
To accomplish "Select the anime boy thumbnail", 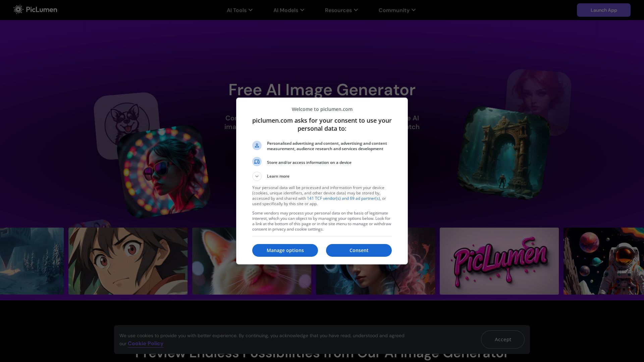I will tap(128, 261).
